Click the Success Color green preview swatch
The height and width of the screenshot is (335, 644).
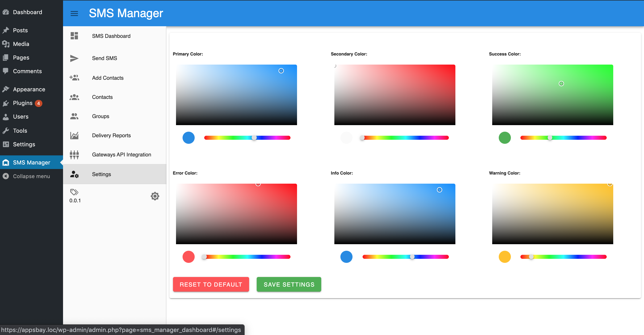(505, 138)
